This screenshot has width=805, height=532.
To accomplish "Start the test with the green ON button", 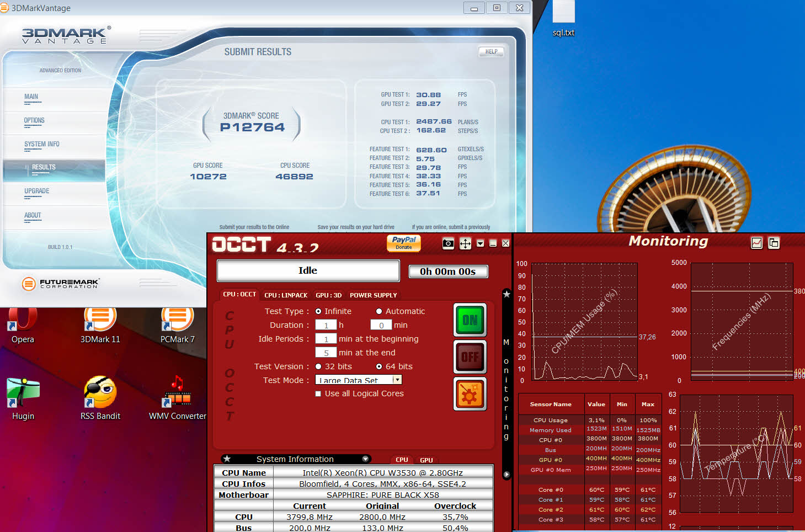I will (x=470, y=320).
